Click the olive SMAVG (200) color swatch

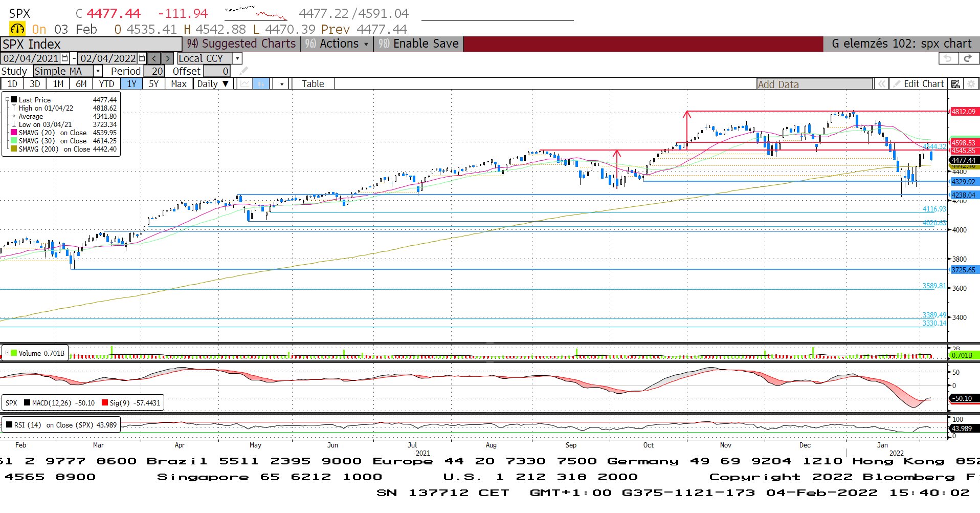(14, 149)
